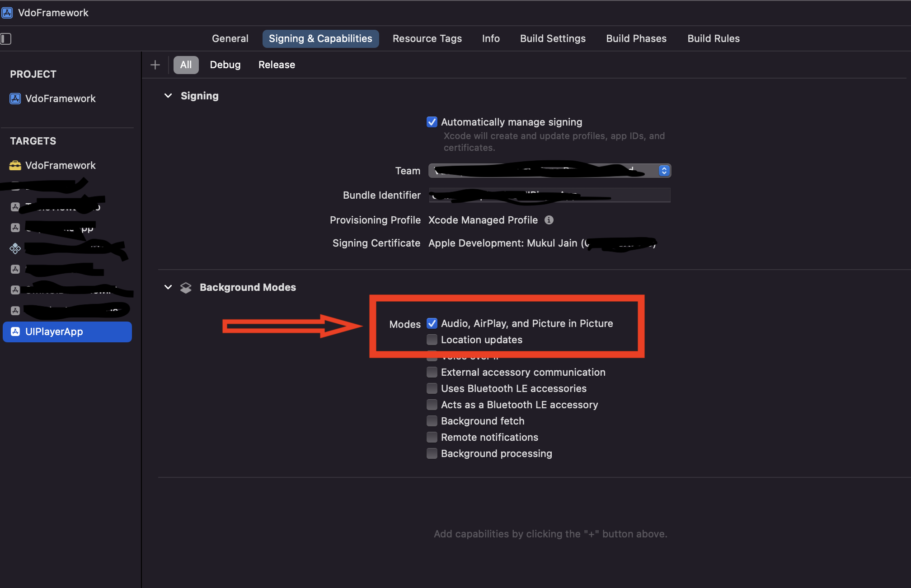Screen dimensions: 911x588
Task: Click Xcode Managed Profile text
Action: (x=483, y=220)
